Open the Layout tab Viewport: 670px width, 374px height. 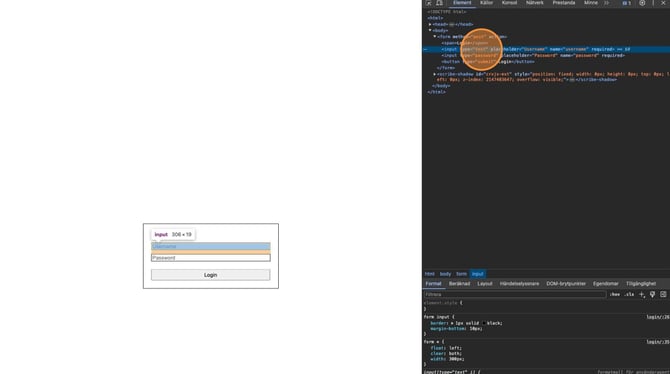point(485,284)
